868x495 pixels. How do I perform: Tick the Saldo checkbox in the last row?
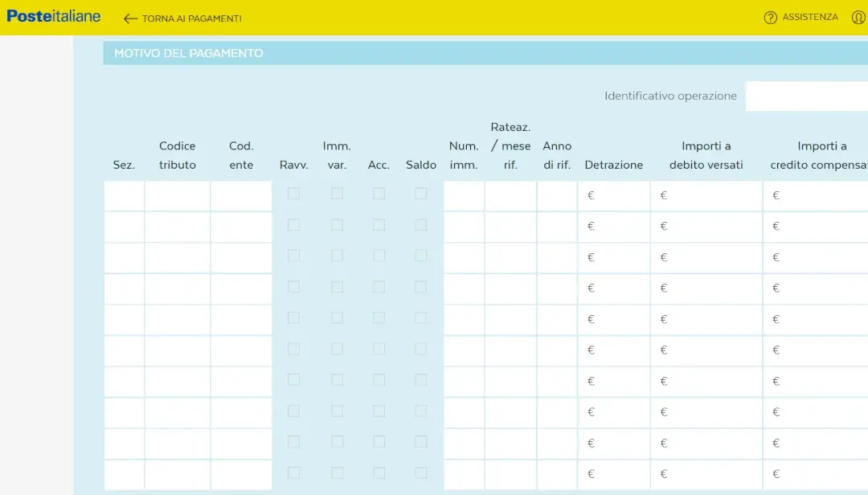pyautogui.click(x=420, y=472)
